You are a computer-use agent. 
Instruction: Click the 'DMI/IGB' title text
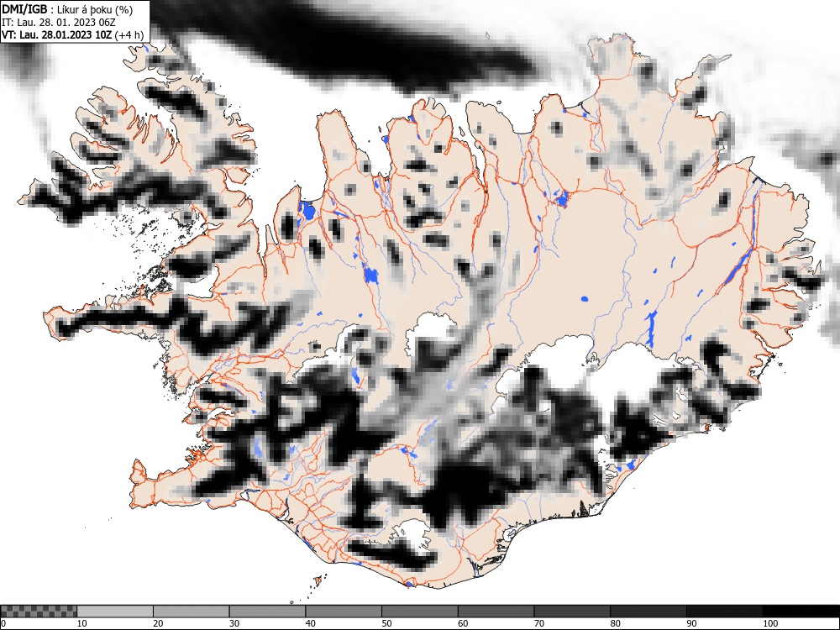pyautogui.click(x=24, y=9)
